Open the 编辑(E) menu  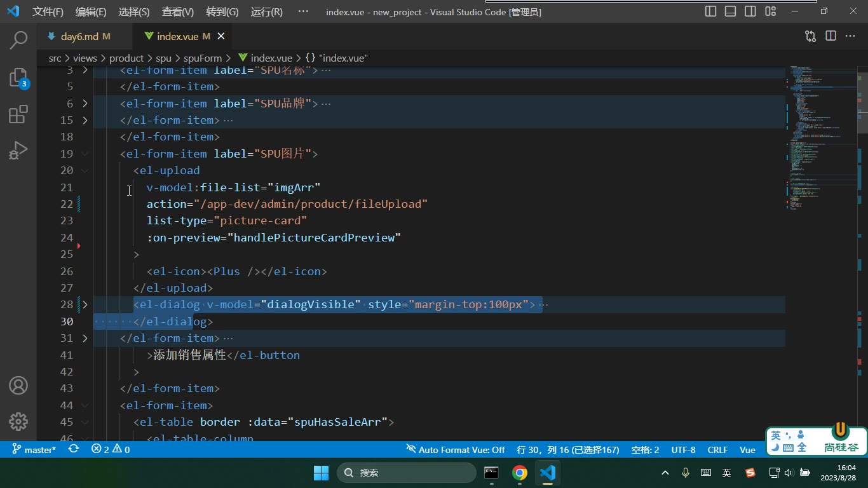[x=91, y=11]
